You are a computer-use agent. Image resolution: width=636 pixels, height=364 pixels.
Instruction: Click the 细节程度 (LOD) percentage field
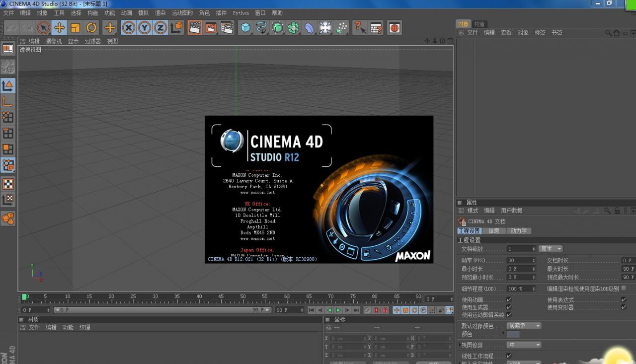click(521, 289)
